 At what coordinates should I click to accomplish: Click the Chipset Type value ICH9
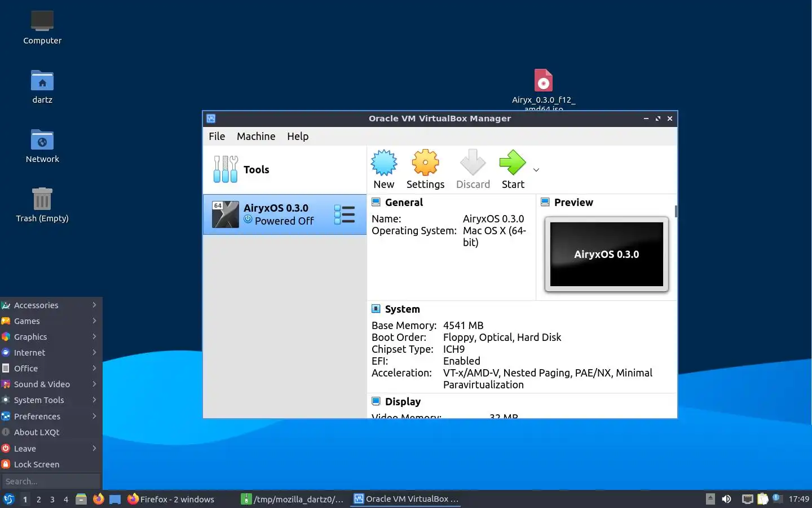point(454,349)
